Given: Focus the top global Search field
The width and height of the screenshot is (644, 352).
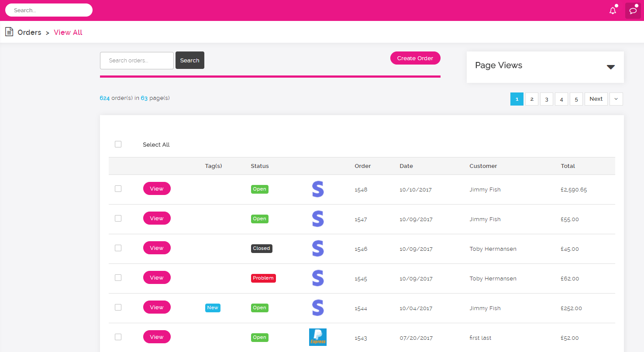Looking at the screenshot, I should (49, 10).
